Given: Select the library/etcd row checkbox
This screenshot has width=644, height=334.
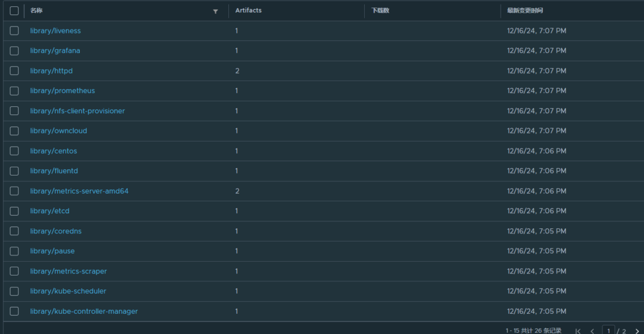Looking at the screenshot, I should (14, 211).
